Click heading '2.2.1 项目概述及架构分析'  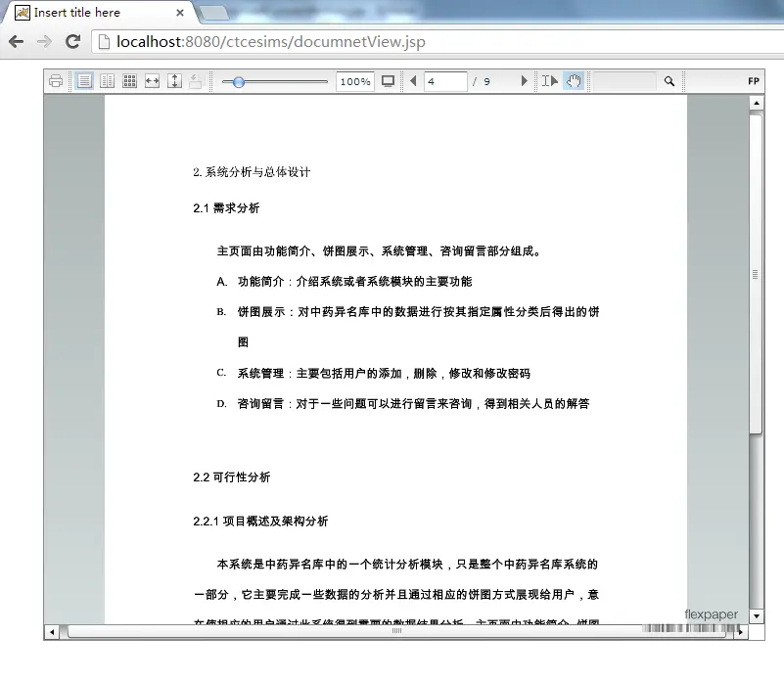tap(260, 521)
